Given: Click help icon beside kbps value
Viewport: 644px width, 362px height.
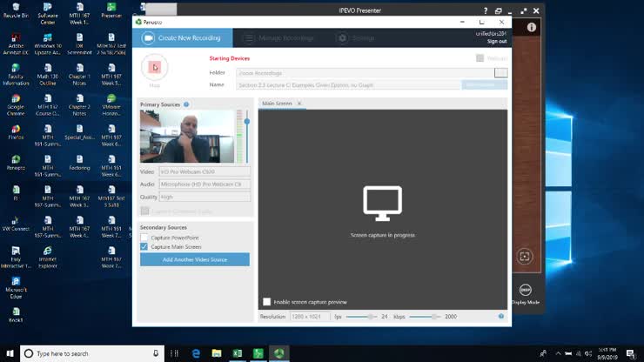Looking at the screenshot, I should tap(501, 316).
